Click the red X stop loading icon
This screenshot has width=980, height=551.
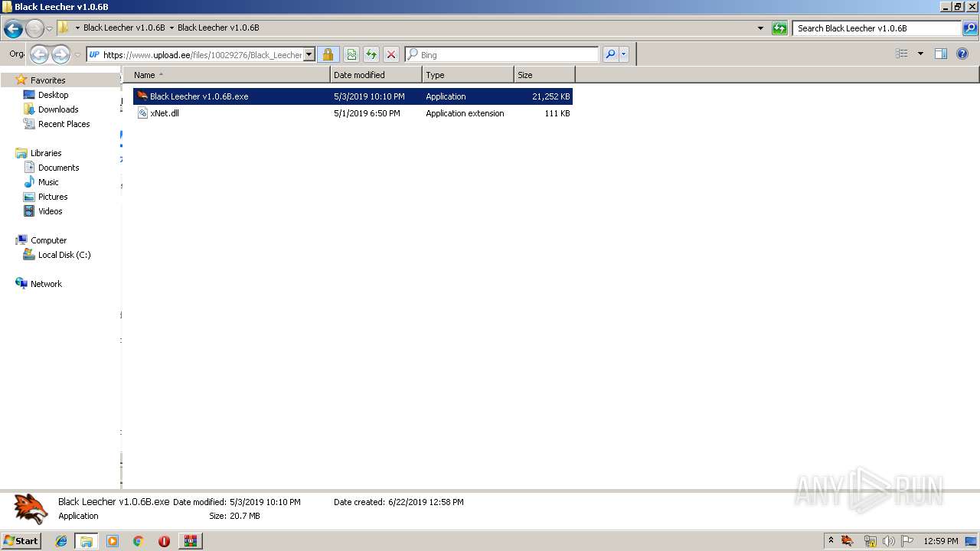[x=391, y=54]
